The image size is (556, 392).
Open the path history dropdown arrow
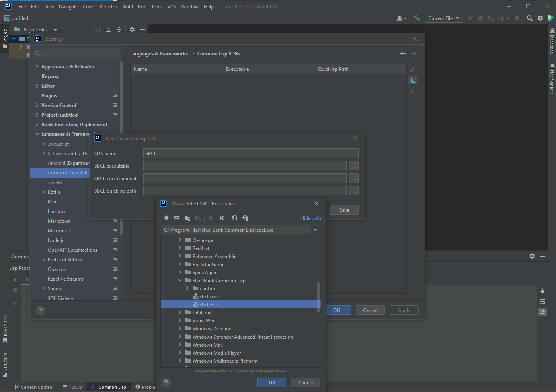(x=316, y=230)
